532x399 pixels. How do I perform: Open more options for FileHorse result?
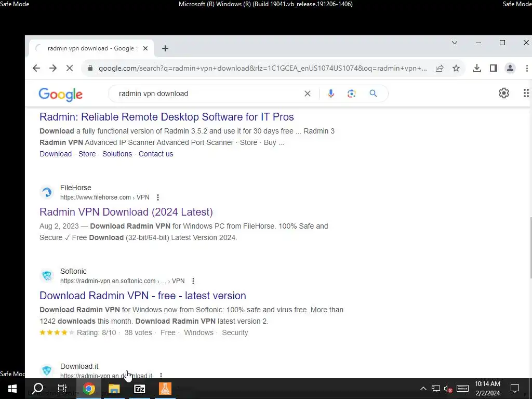[x=158, y=197]
